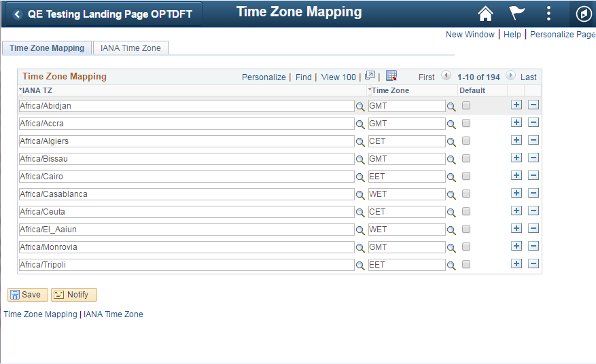The width and height of the screenshot is (596, 364).
Task: Add a row after Africa/Algiers
Action: (x=516, y=140)
